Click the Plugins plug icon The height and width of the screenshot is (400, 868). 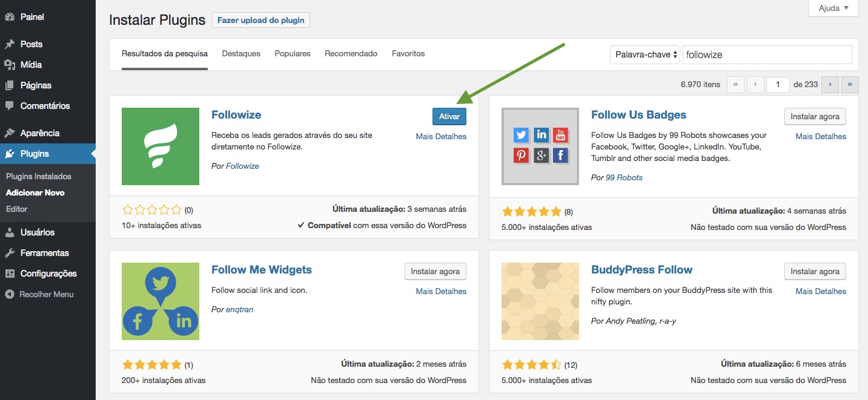(10, 154)
